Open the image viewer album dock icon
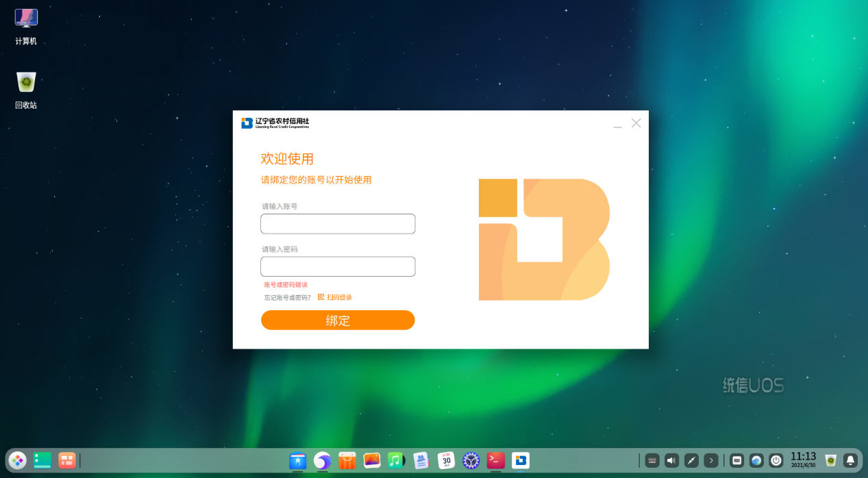 coord(372,461)
